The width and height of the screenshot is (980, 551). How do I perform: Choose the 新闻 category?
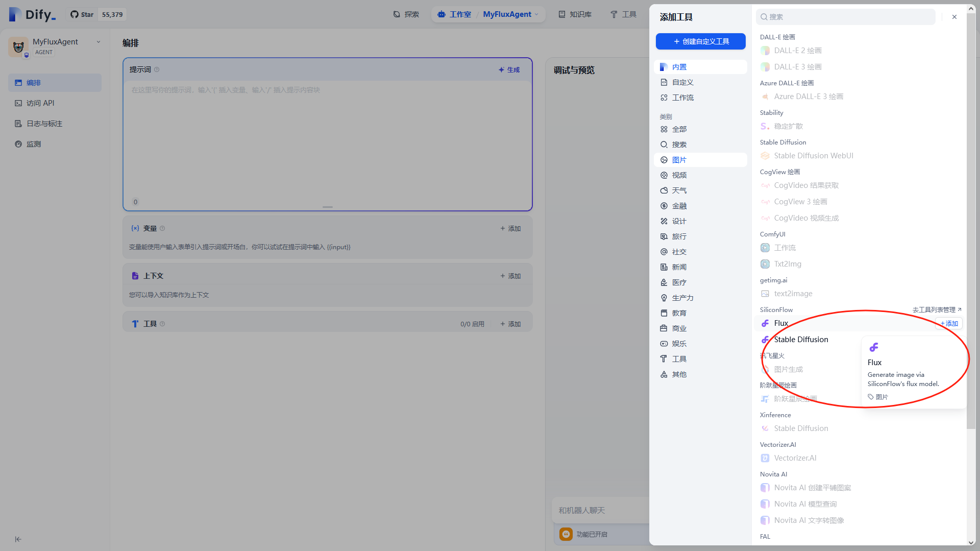tap(700, 267)
